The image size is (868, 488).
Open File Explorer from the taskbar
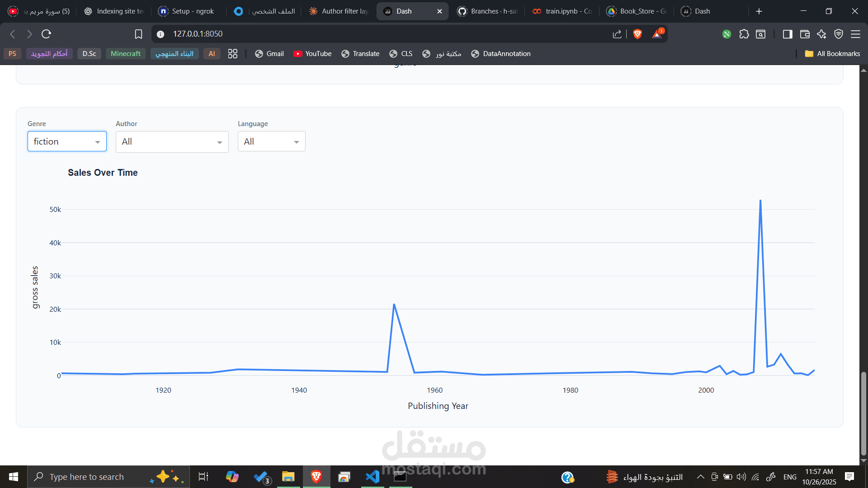coord(288,477)
